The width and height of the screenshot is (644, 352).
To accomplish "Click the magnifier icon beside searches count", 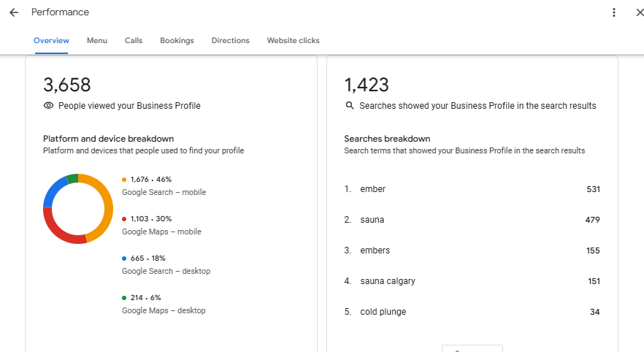I will coord(349,106).
